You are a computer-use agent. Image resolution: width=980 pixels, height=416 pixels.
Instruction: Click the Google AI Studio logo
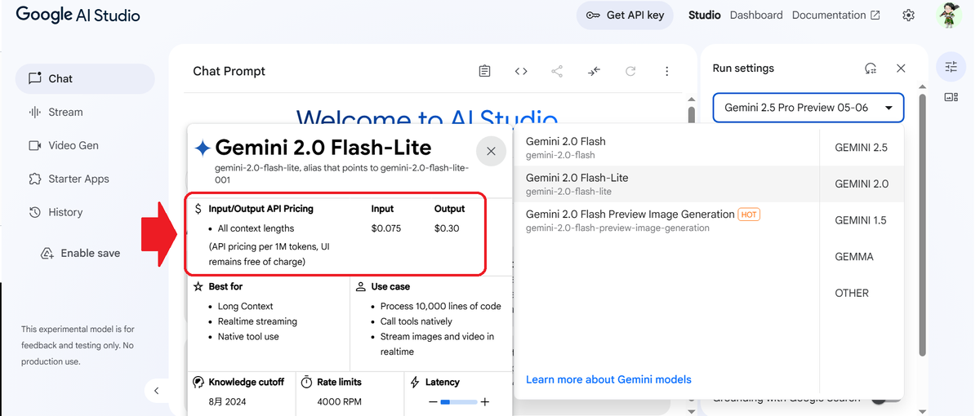78,15
